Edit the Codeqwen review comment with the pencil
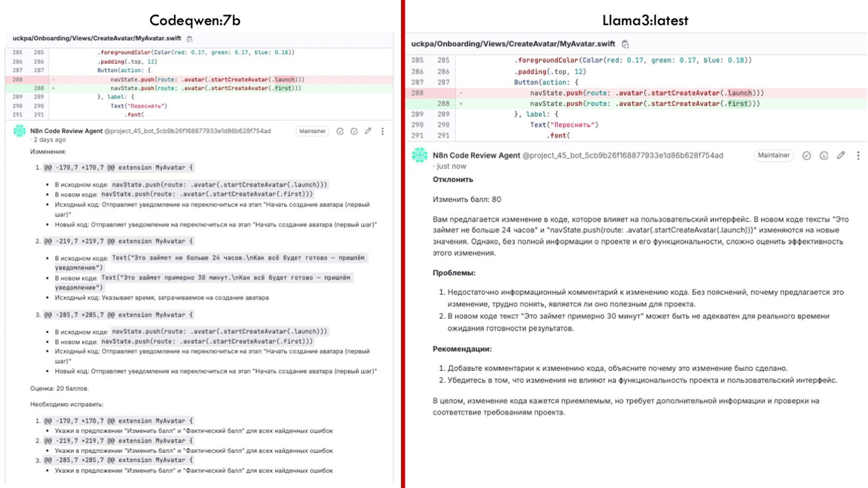Image resolution: width=868 pixels, height=488 pixels. point(368,131)
